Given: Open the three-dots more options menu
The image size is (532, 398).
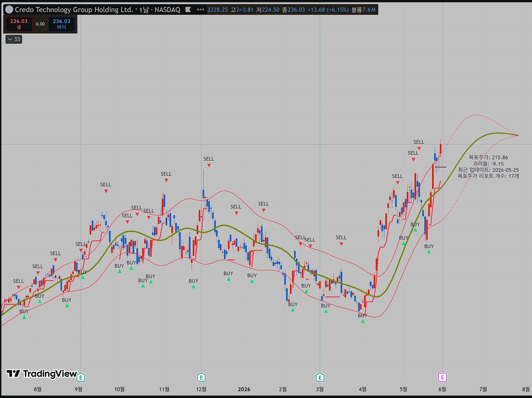Looking at the screenshot, I should coord(200,10).
